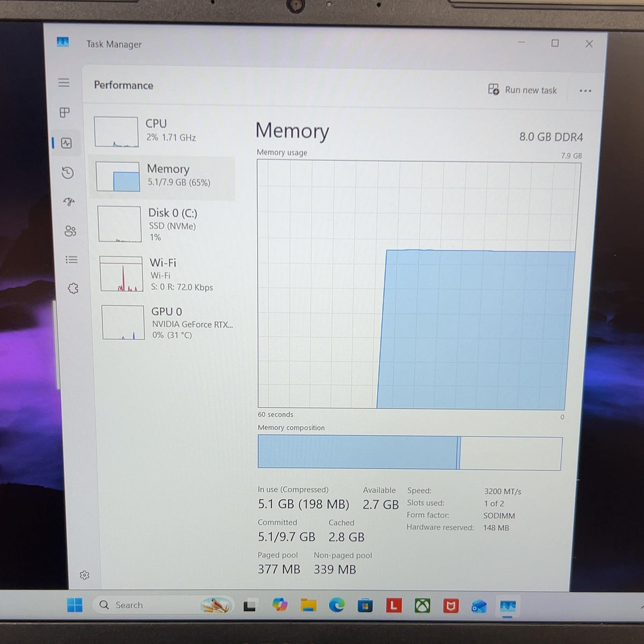Click the 'SODIMM' form factor value
The image size is (644, 644).
[499, 516]
